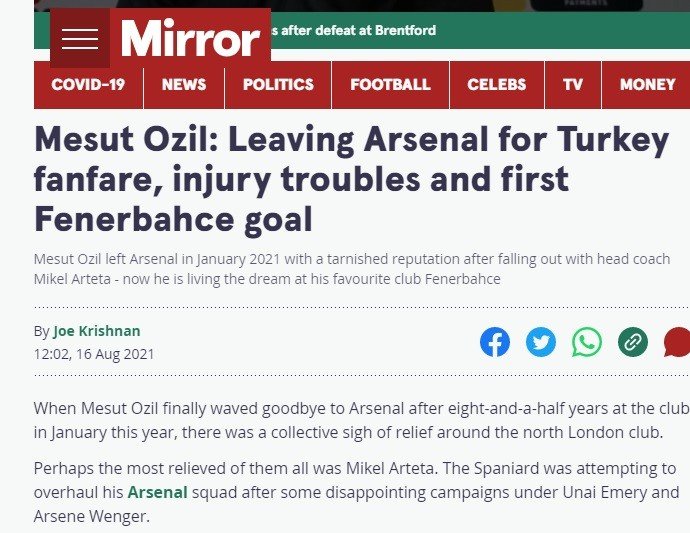
Task: Share article via WhatsApp
Action: [x=587, y=342]
